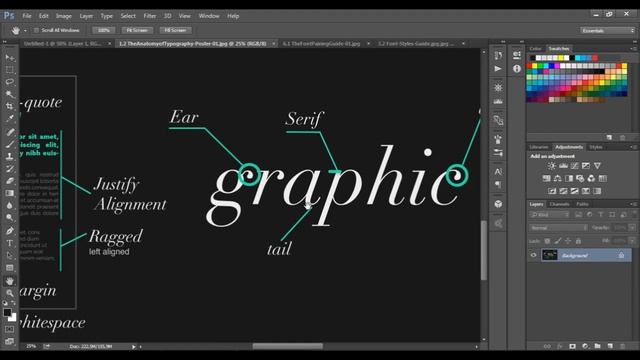
Task: Click the Fill Screen button
Action: point(176,30)
